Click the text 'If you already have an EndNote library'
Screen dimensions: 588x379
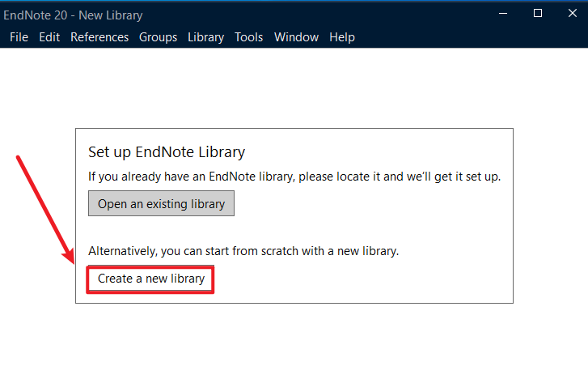pyautogui.click(x=191, y=177)
